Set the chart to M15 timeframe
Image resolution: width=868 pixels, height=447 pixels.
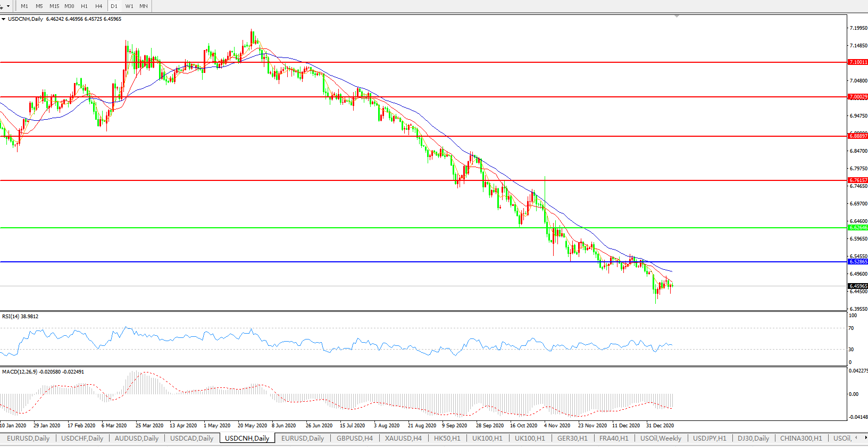[54, 6]
